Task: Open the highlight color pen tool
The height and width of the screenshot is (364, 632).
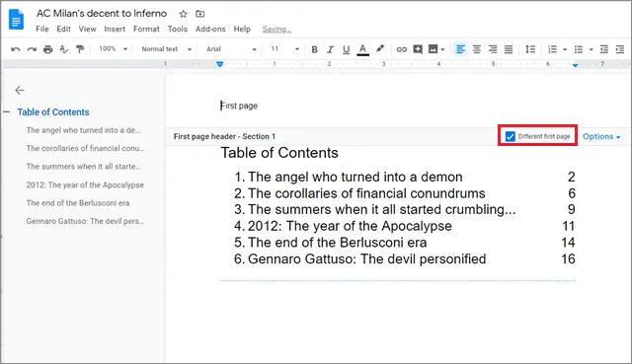Action: coord(379,49)
